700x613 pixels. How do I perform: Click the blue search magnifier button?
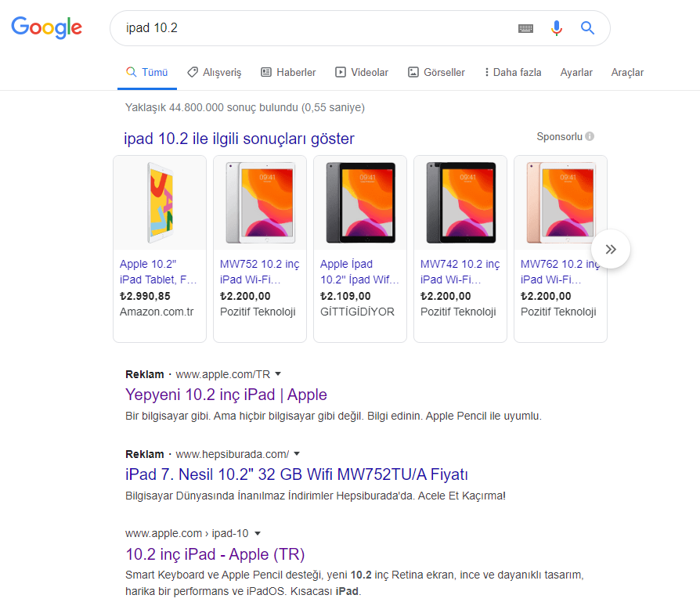coord(587,28)
